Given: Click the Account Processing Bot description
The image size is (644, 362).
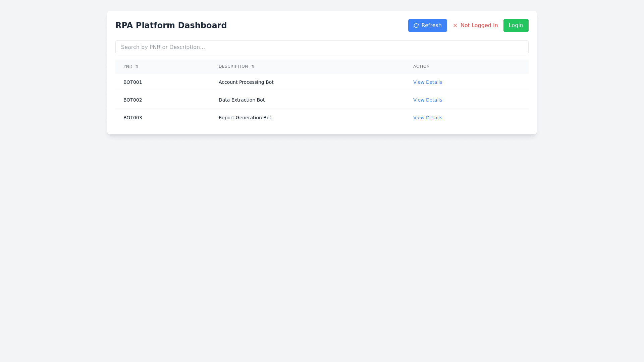Looking at the screenshot, I should 246,82.
